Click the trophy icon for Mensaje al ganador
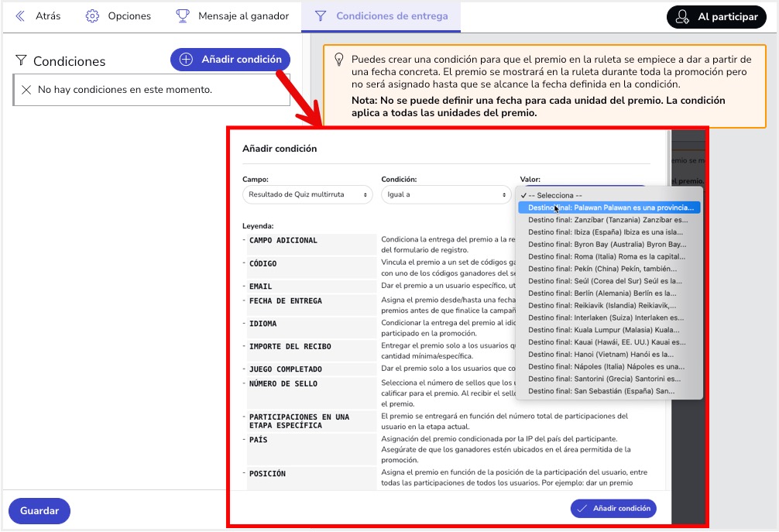 click(x=184, y=15)
